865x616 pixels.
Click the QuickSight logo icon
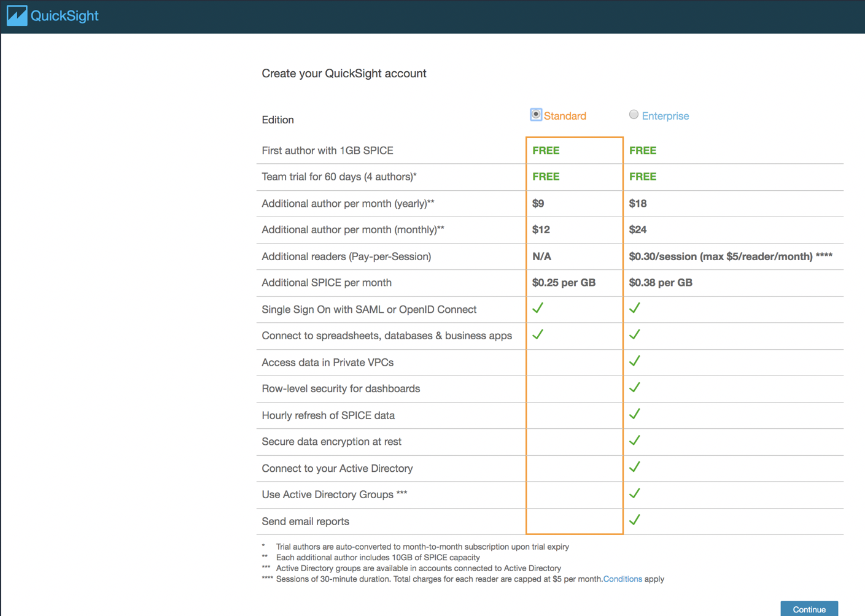click(17, 15)
